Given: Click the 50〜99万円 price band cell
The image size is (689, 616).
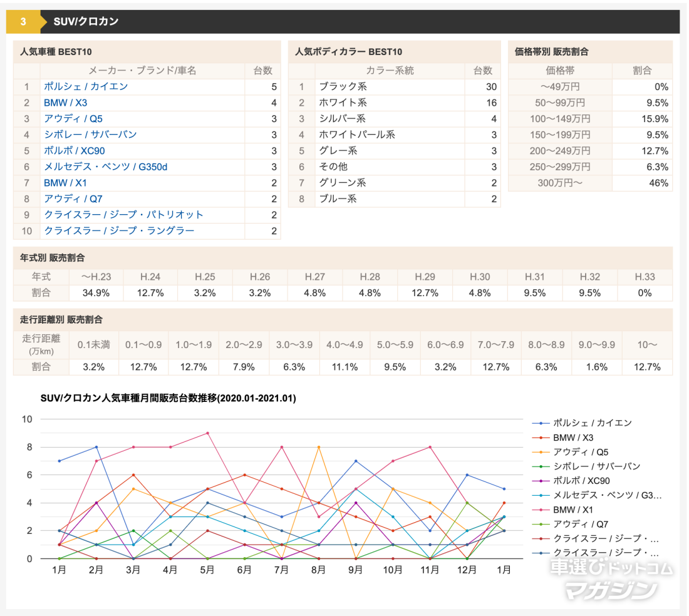Looking at the screenshot, I should tap(560, 103).
